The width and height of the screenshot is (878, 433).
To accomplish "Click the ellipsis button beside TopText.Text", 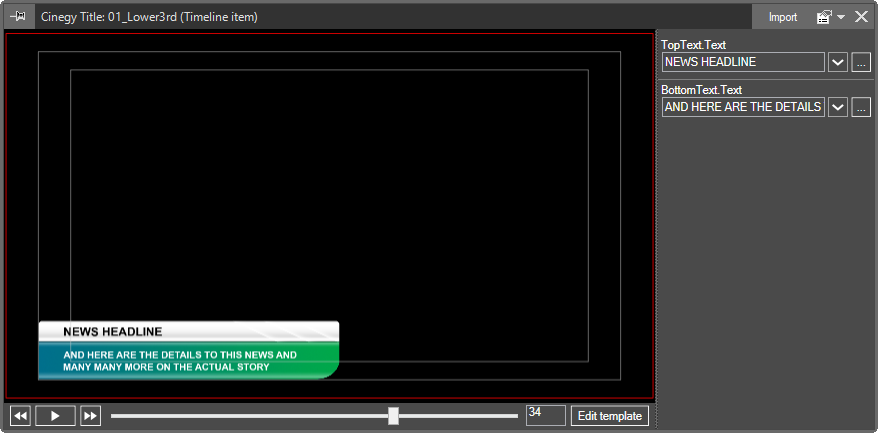I will (861, 62).
